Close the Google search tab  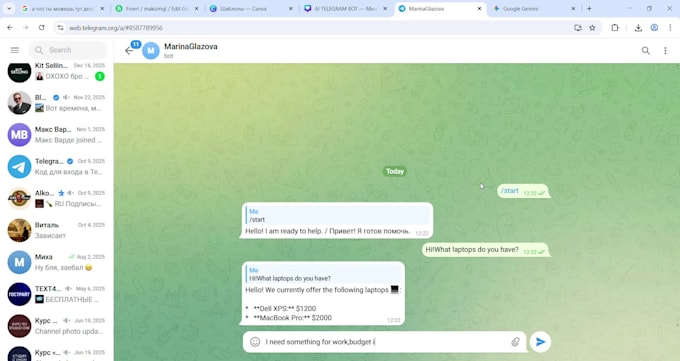(102, 9)
